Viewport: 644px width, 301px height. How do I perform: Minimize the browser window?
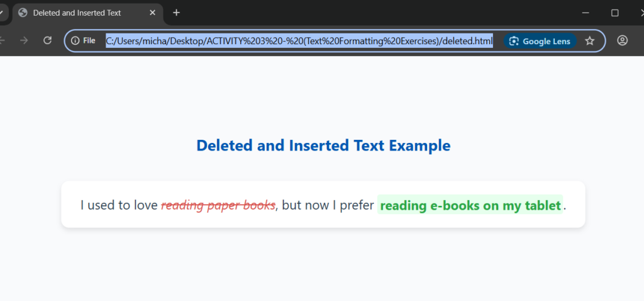(586, 13)
